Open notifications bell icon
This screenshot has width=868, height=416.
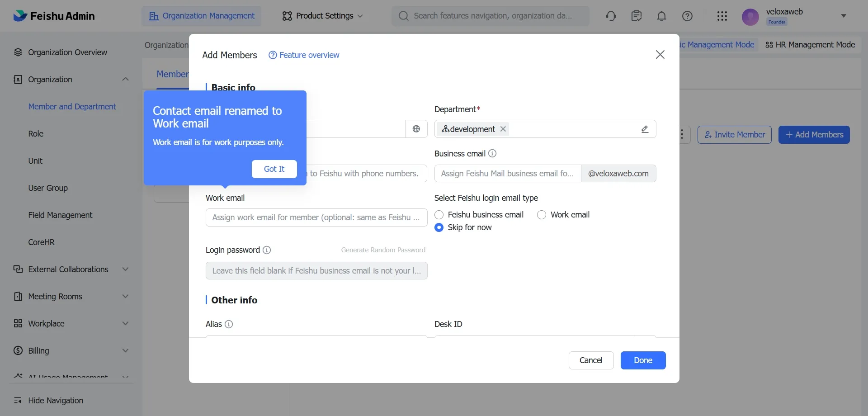661,16
